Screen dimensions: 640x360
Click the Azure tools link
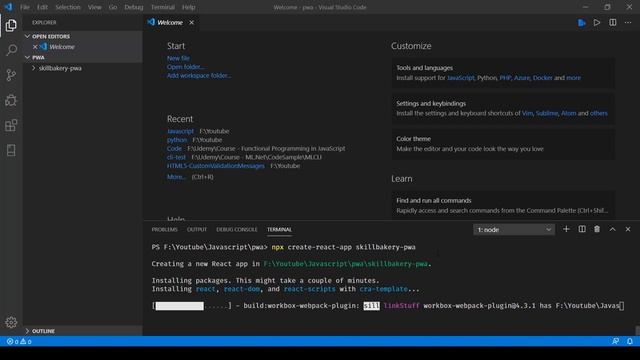pyautogui.click(x=522, y=78)
